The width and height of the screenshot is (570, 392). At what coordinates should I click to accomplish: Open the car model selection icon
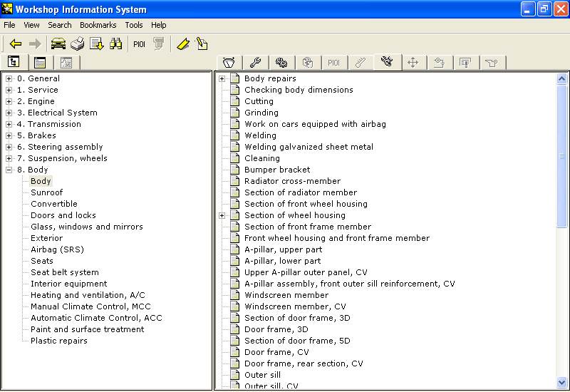(x=58, y=44)
